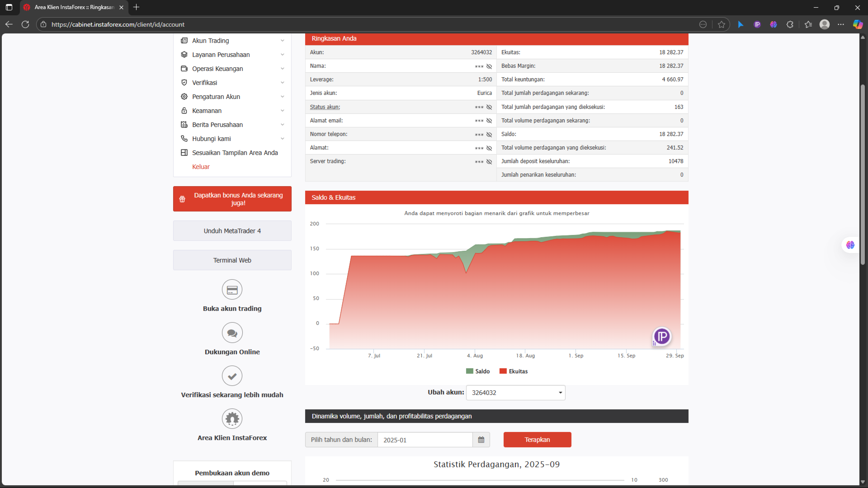Open the Keamanan menu item
This screenshot has height=488, width=868.
[207, 111]
